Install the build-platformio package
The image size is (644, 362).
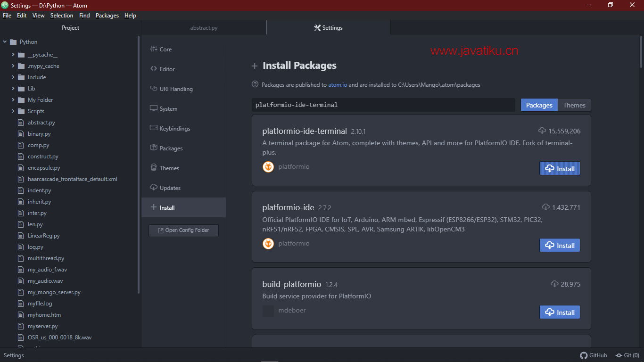click(560, 313)
